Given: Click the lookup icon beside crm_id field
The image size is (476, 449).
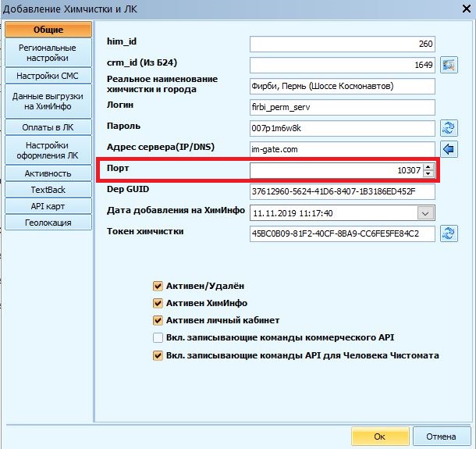Looking at the screenshot, I should point(449,65).
